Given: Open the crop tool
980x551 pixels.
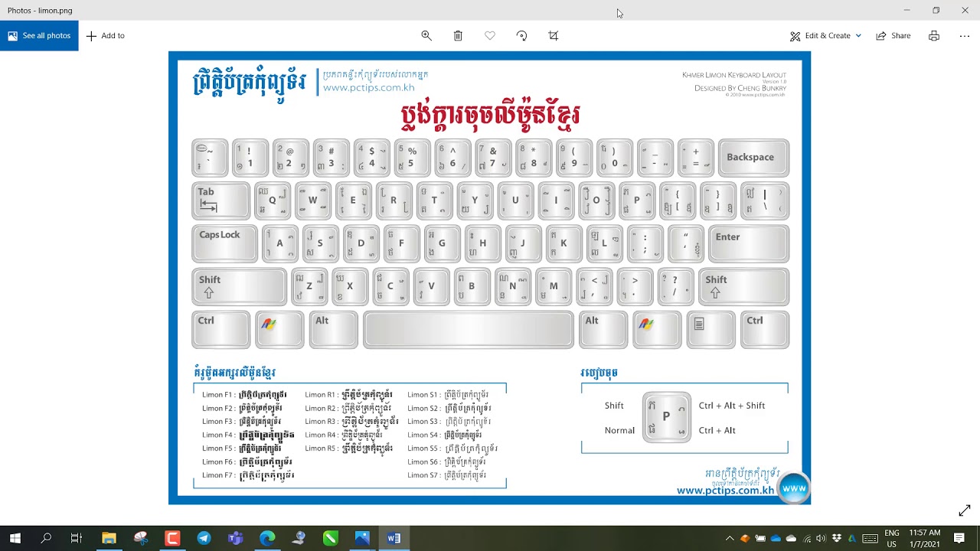Looking at the screenshot, I should [x=554, y=36].
